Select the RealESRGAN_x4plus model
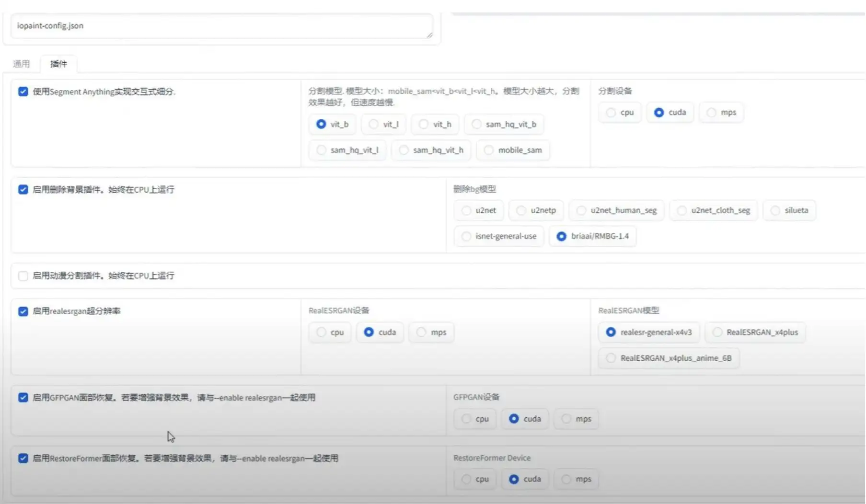Image resolution: width=866 pixels, height=504 pixels. (x=755, y=332)
